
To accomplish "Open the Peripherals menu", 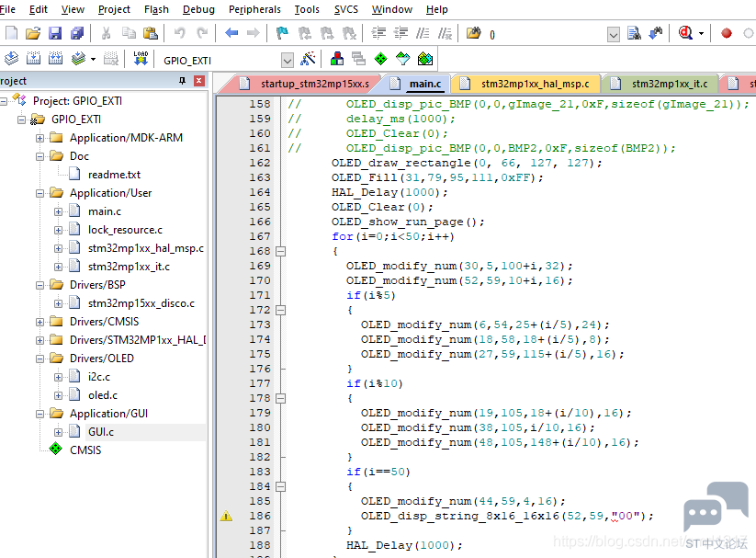I will pyautogui.click(x=254, y=9).
